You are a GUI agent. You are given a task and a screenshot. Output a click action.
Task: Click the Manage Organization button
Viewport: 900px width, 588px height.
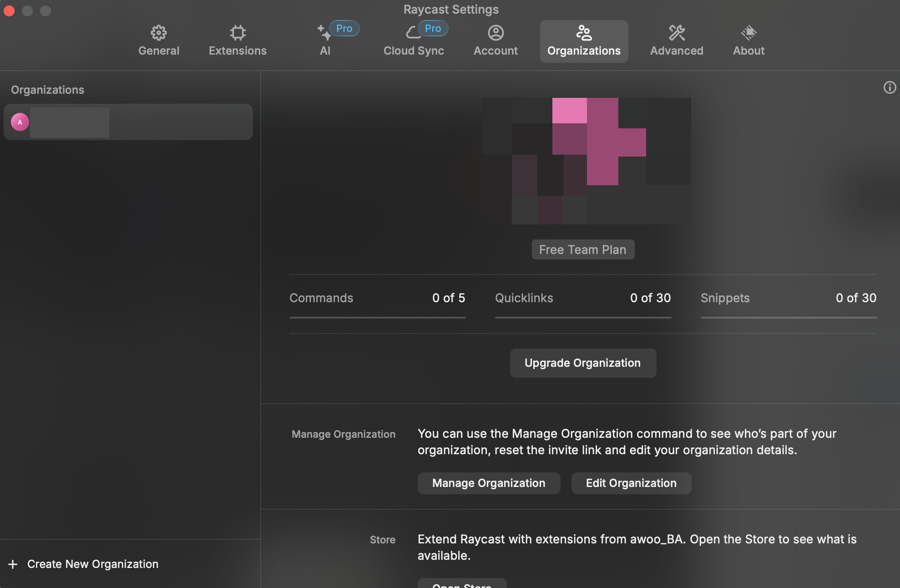(x=489, y=483)
